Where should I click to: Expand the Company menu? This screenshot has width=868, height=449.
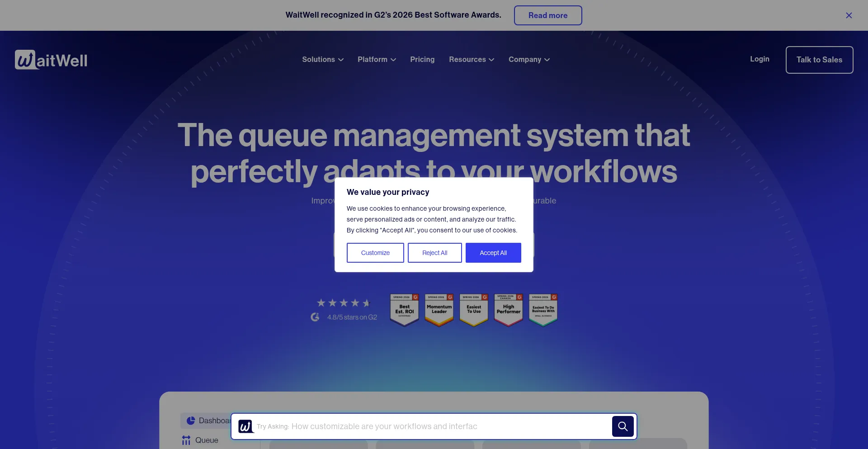(529, 59)
